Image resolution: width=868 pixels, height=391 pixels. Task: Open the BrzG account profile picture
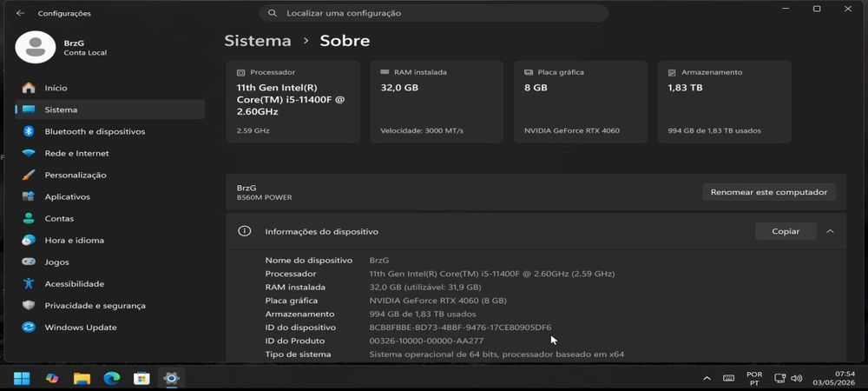coord(36,47)
